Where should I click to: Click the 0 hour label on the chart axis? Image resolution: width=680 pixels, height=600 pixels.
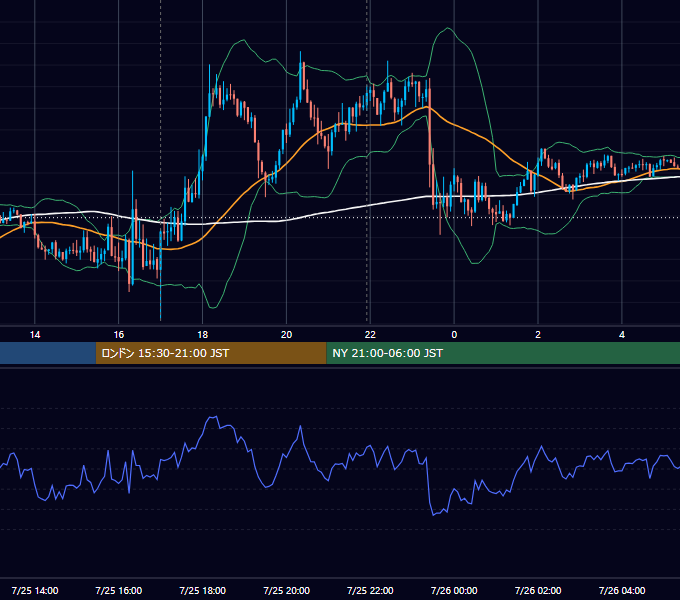pyautogui.click(x=454, y=335)
